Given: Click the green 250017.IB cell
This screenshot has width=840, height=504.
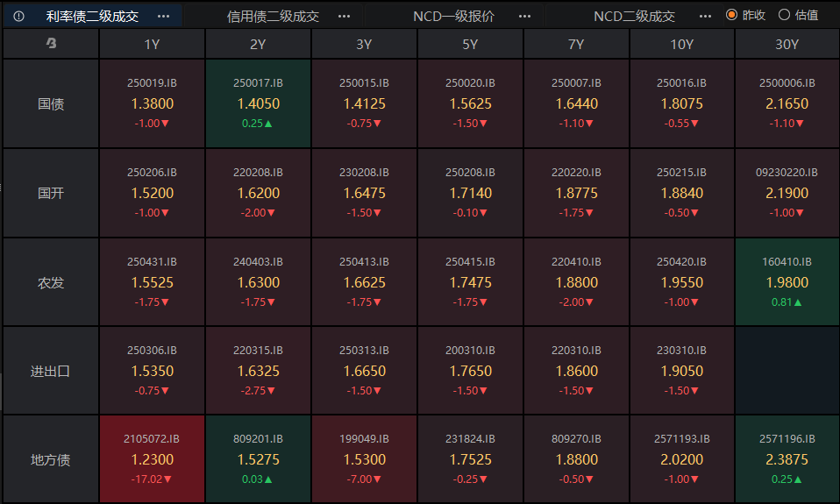Looking at the screenshot, I should pyautogui.click(x=259, y=103).
